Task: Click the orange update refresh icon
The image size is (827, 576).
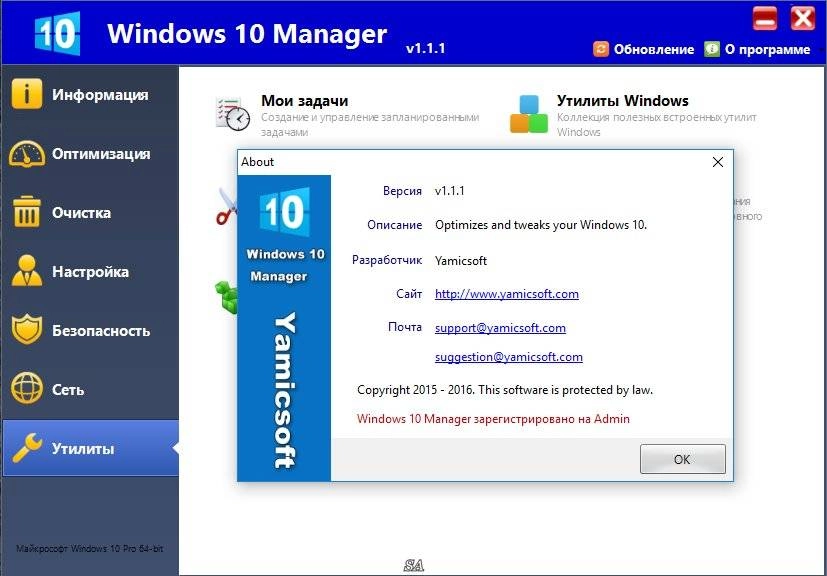Action: 601,49
